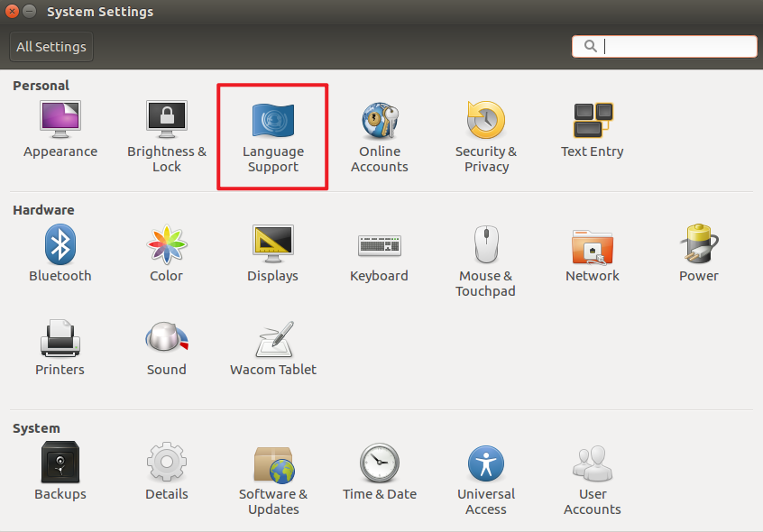
Task: Open the Color settings
Action: [x=166, y=252]
